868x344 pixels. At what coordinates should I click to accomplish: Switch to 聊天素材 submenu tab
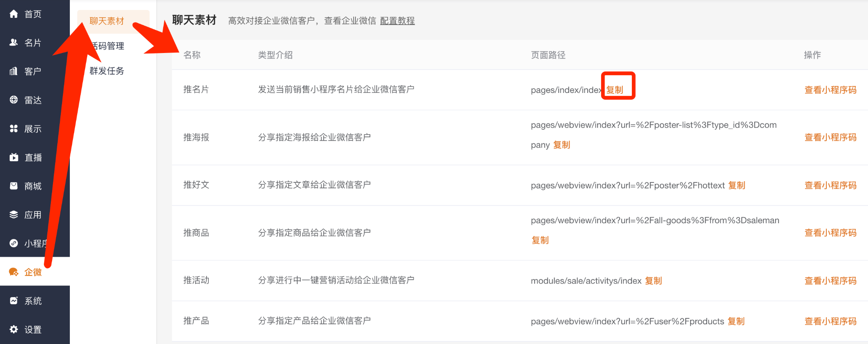pos(107,21)
